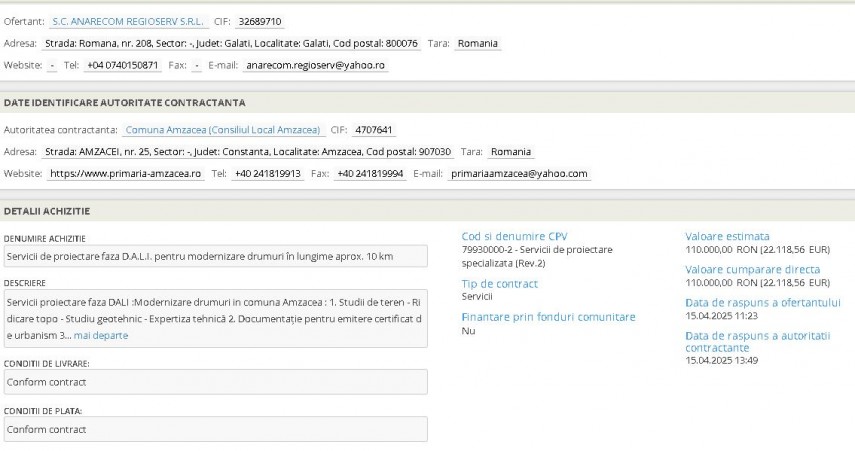Image resolution: width=855 pixels, height=451 pixels.
Task: Click the offerer Tara Romania field
Action: point(478,43)
